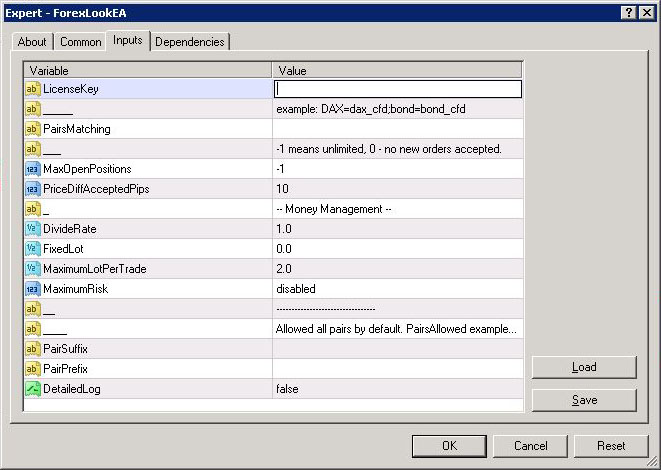This screenshot has width=661, height=470.
Task: Select the PairsMatching variable name
Action: (77, 129)
